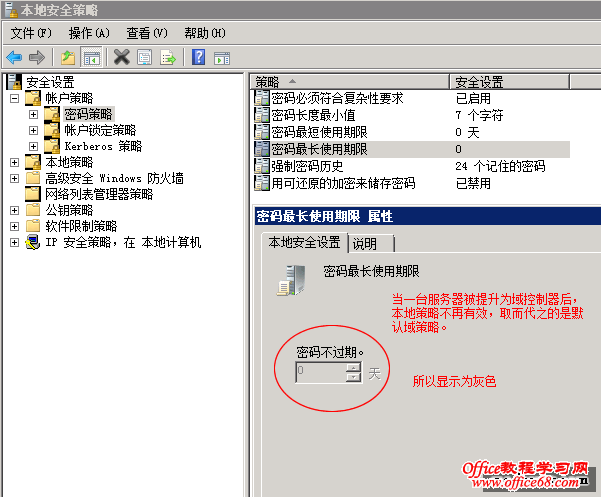The image size is (601, 497).
Task: Click the 本地策略 folder icon
Action: coord(33,162)
